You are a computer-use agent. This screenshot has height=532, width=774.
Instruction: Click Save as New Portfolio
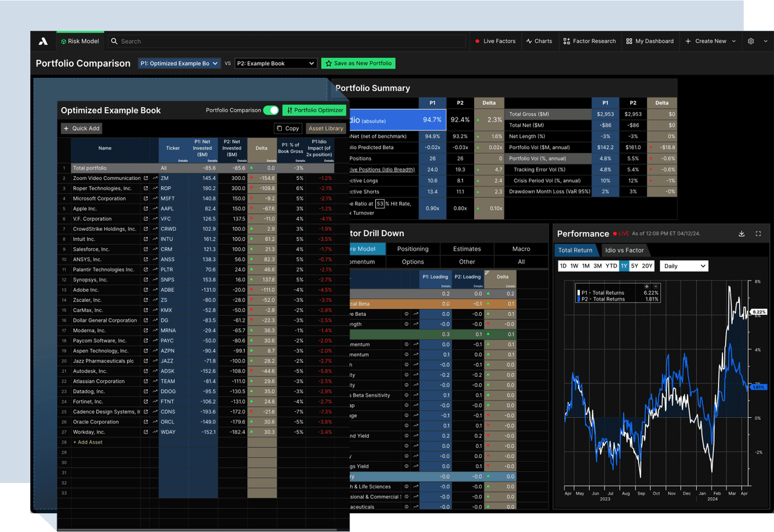(359, 63)
